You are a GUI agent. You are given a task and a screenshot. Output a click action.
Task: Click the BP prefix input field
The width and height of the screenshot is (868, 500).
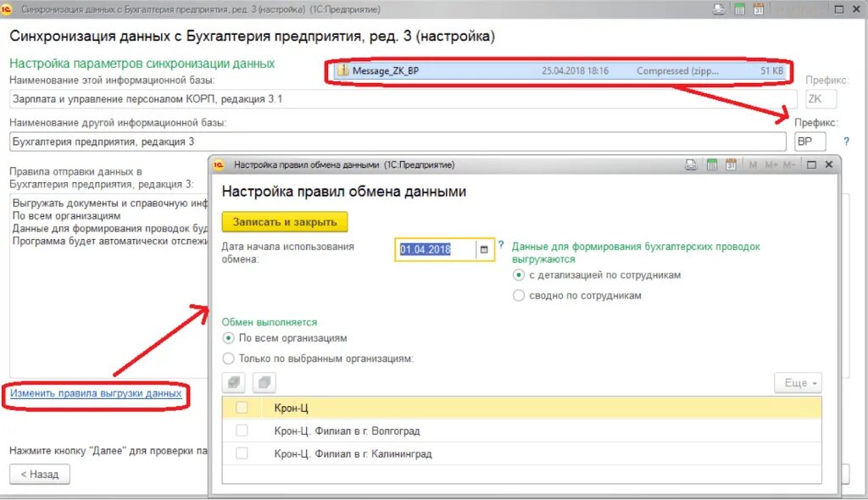pyautogui.click(x=810, y=142)
